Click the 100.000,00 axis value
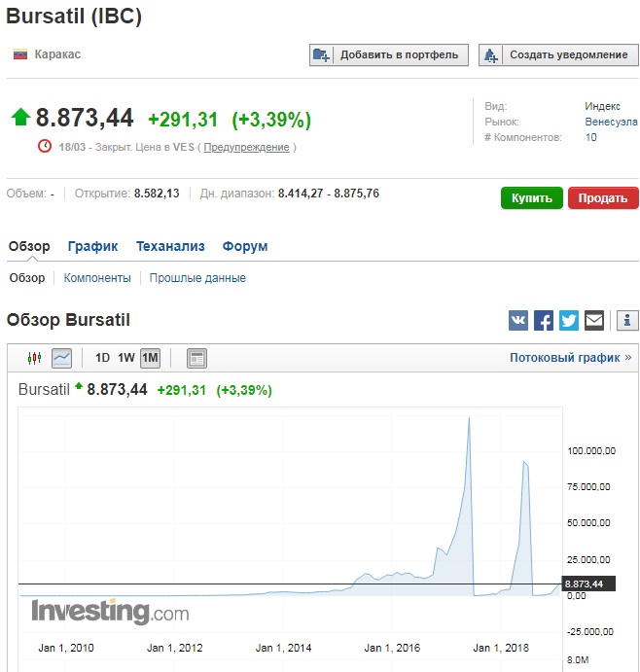 591,450
